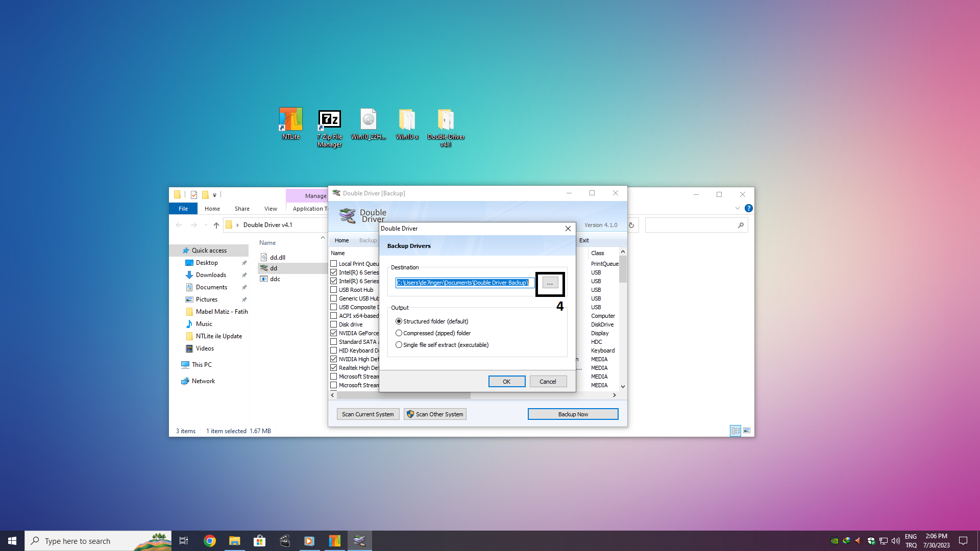Click Double Driver taskbar icon

click(359, 541)
